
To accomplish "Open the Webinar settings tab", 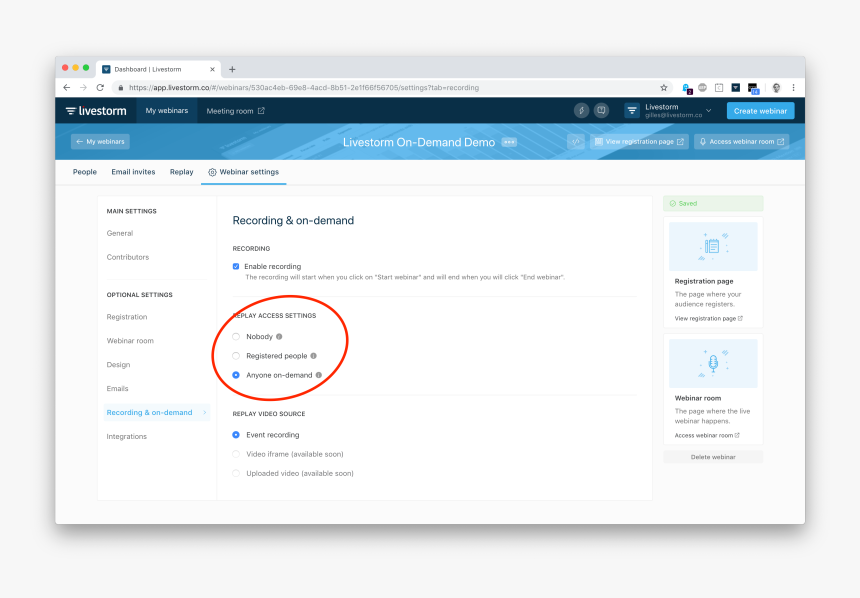I will [244, 172].
